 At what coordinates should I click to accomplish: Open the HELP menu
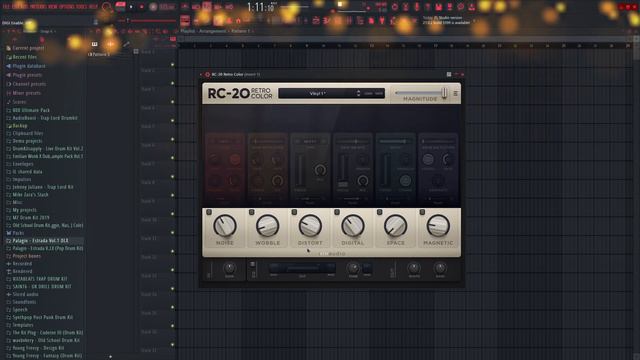pyautogui.click(x=93, y=7)
